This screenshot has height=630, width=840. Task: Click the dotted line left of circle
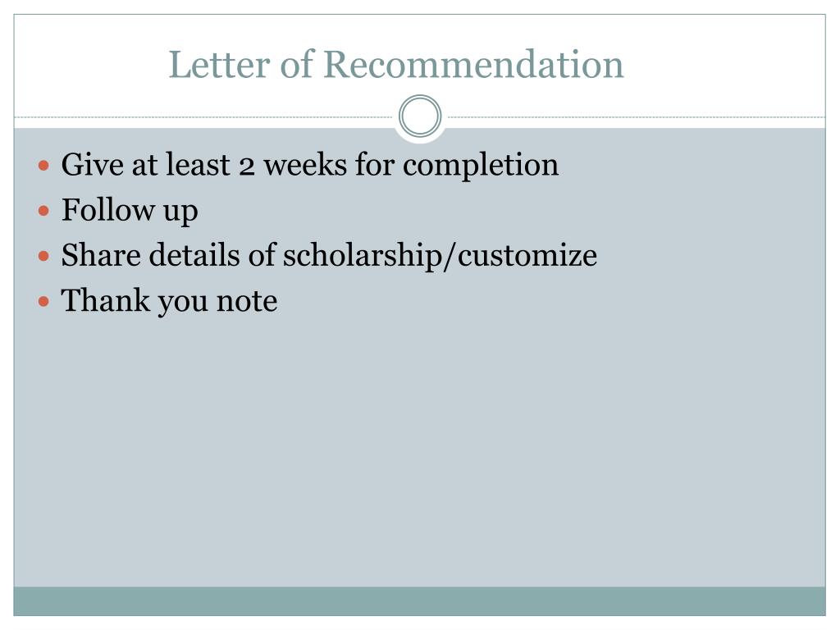203,116
